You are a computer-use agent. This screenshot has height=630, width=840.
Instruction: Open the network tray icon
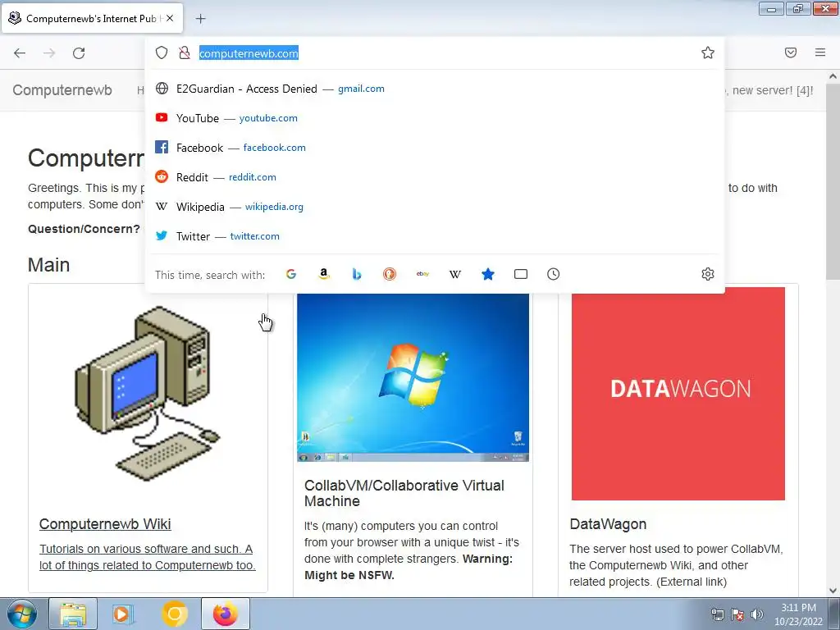pyautogui.click(x=717, y=614)
